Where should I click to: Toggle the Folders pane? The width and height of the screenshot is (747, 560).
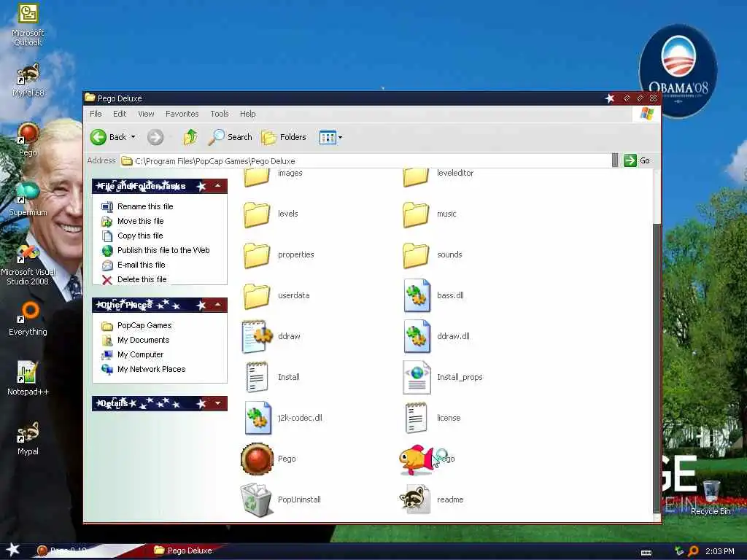point(284,137)
